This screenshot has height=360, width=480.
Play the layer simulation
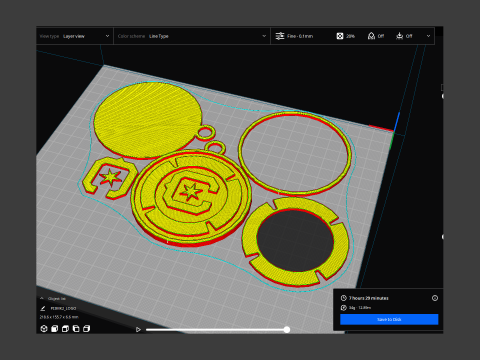138,330
